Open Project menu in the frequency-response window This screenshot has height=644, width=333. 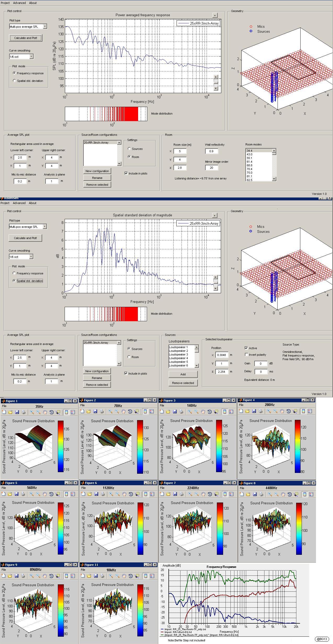point(5,3)
